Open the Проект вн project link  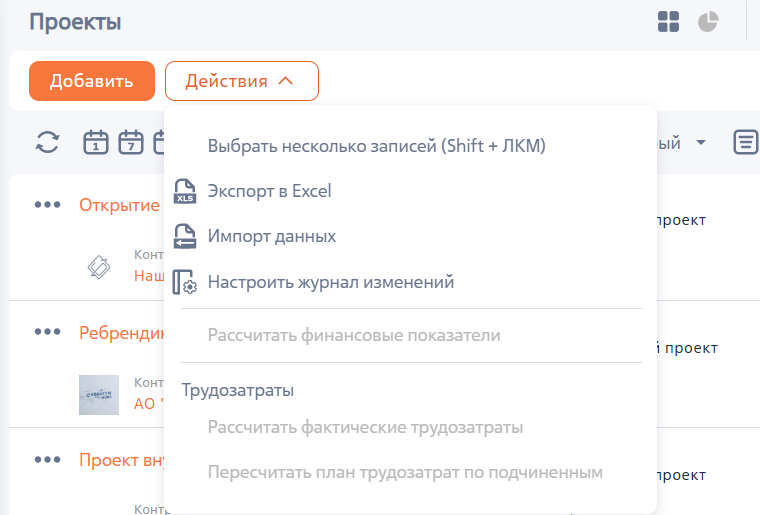[x=122, y=460]
